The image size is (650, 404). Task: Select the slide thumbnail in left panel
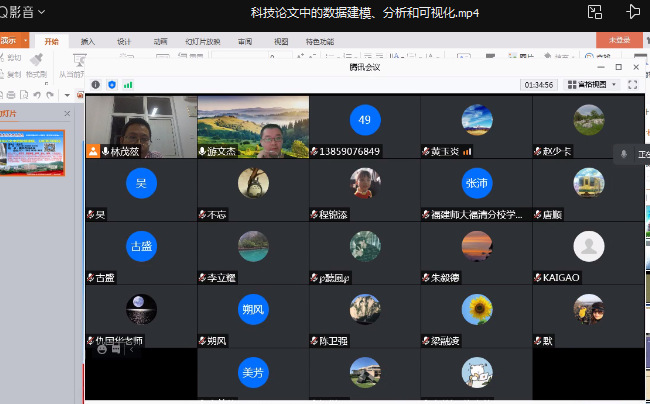point(32,152)
